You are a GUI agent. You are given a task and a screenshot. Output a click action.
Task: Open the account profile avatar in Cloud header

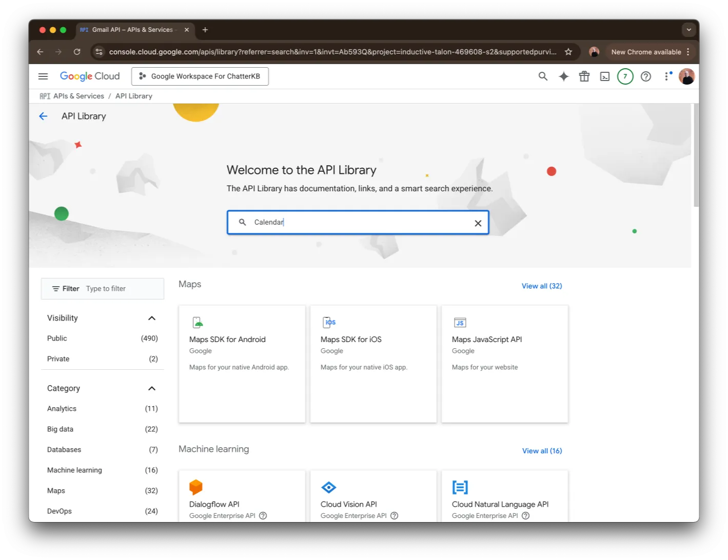coord(686,76)
